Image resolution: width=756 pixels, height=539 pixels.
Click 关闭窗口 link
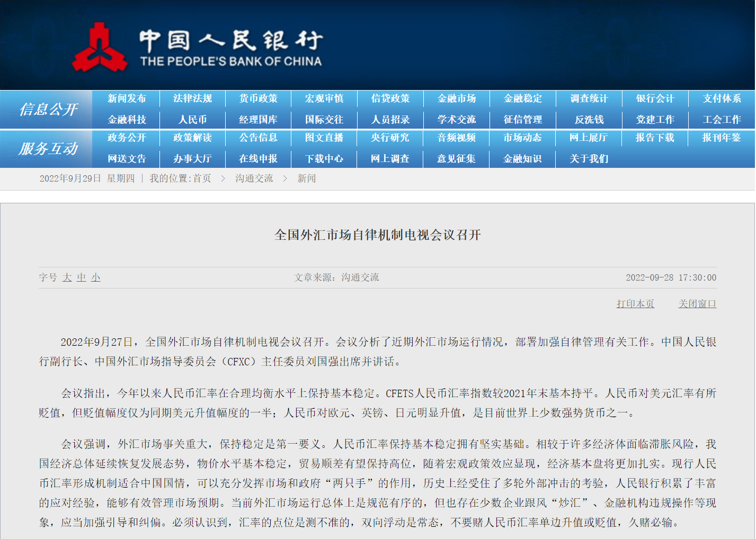[x=697, y=304]
